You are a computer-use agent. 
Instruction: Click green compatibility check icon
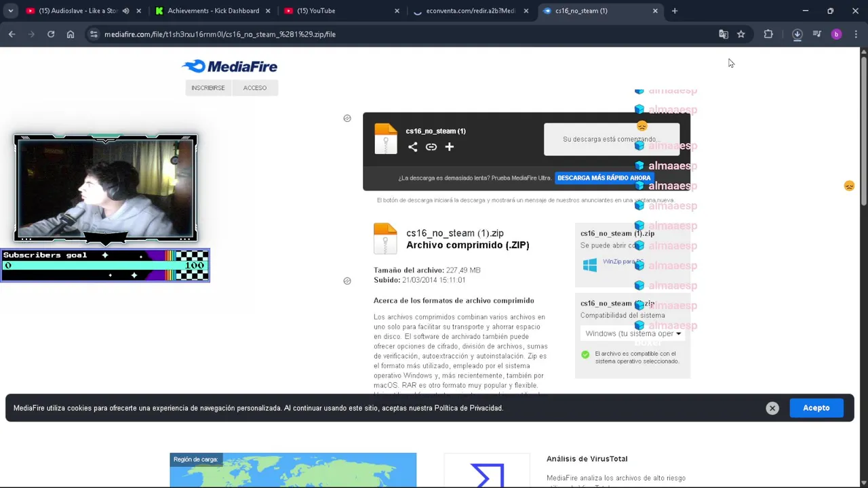[x=585, y=354]
